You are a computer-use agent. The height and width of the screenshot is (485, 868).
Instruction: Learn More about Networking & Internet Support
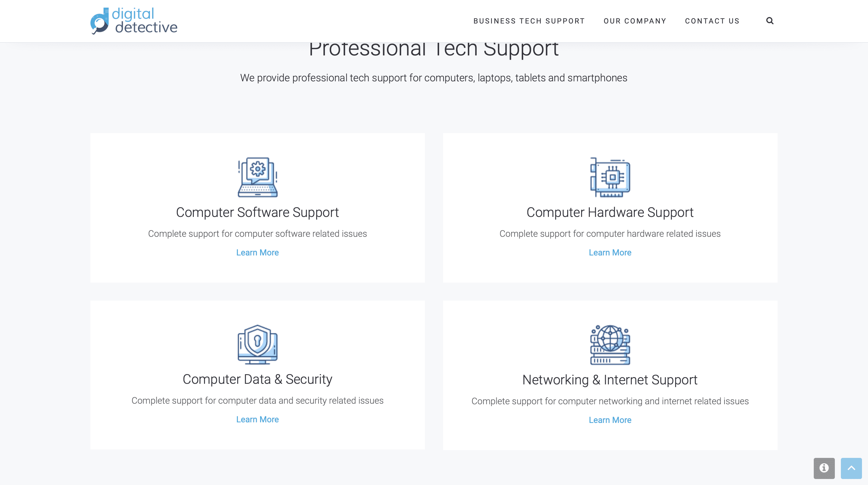tap(610, 420)
